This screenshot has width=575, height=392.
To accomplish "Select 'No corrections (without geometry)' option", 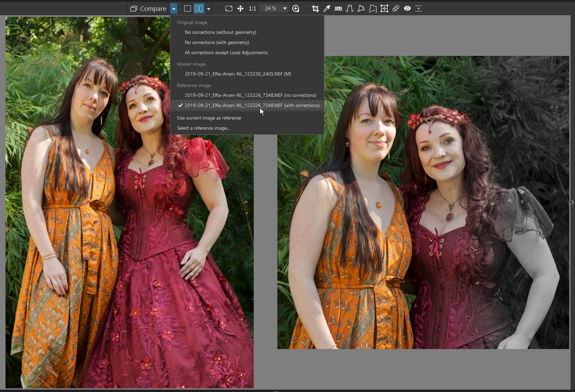I will pos(220,32).
